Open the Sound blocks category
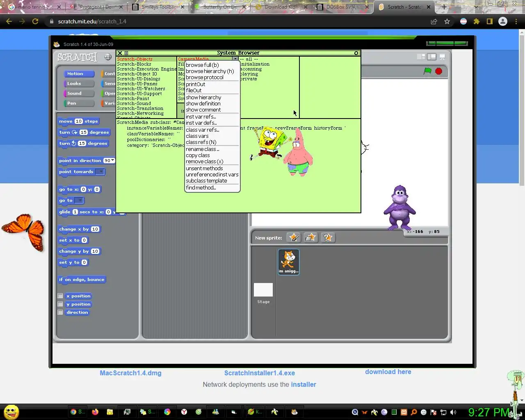This screenshot has height=420, width=525. (79, 93)
